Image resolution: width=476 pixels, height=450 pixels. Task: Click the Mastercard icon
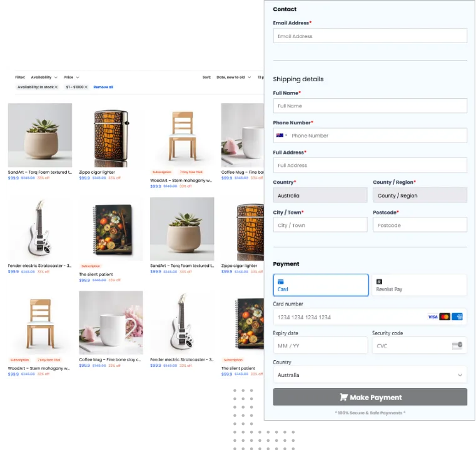(x=445, y=317)
